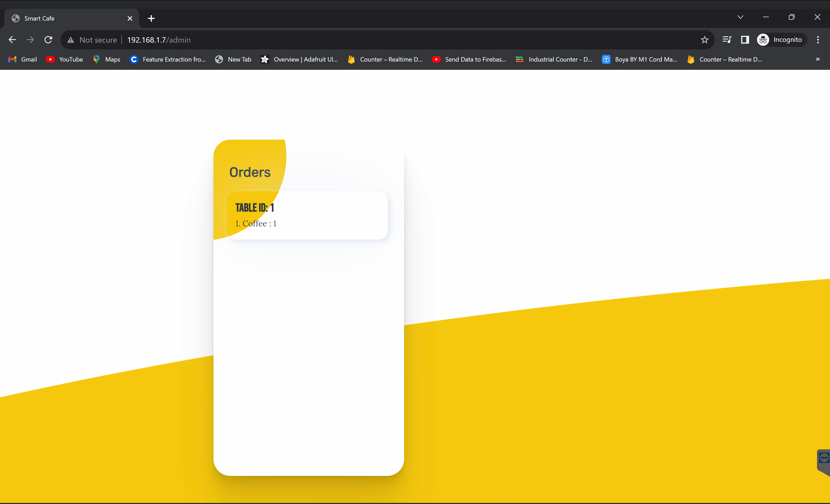This screenshot has width=830, height=504.
Task: Expand the tab search dropdown arrow
Action: point(740,17)
